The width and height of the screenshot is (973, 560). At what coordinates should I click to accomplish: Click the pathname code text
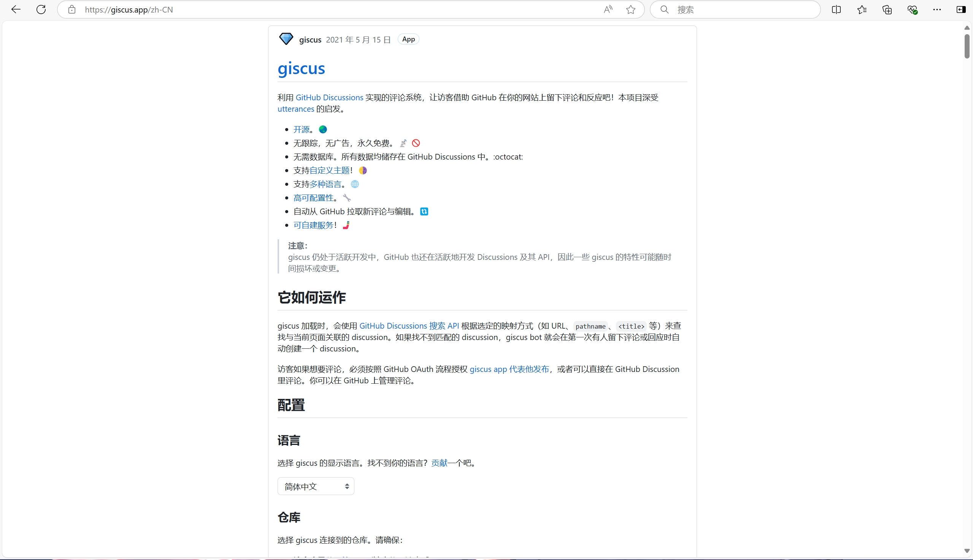[590, 326]
